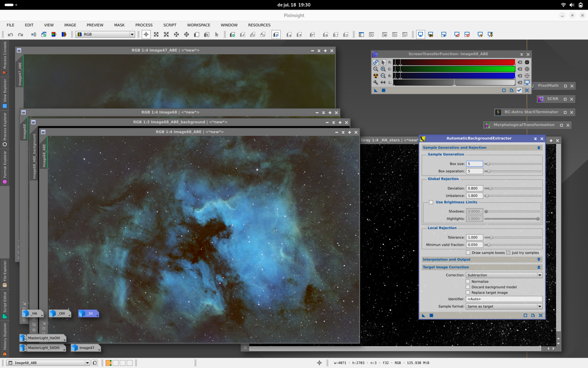The width and height of the screenshot is (588, 368).
Task: Open the SCRIPT menu
Action: click(x=170, y=25)
